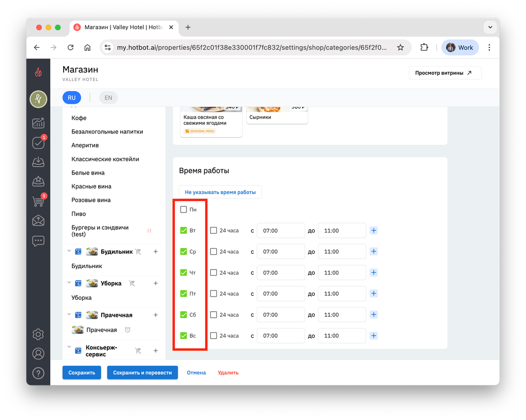This screenshot has width=526, height=420.
Task: Open shop cart icon with badge 5
Action: click(x=38, y=201)
